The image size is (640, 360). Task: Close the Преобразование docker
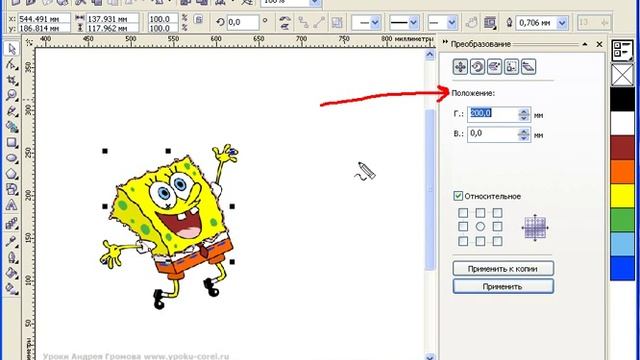[x=599, y=44]
